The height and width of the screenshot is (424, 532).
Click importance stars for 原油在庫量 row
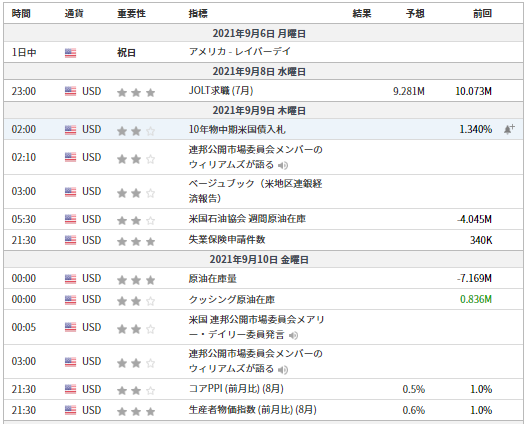tap(136, 280)
